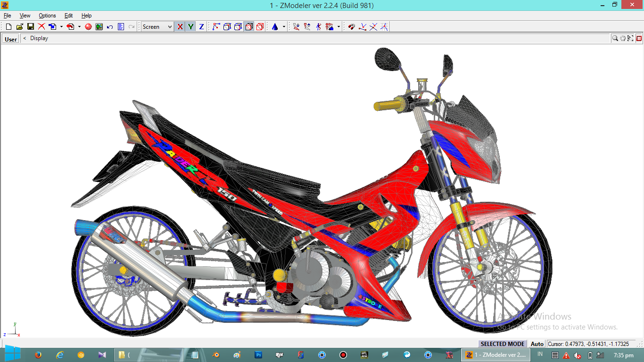
Task: Expand the selection tools dropdown arrow
Action: (x=339, y=27)
